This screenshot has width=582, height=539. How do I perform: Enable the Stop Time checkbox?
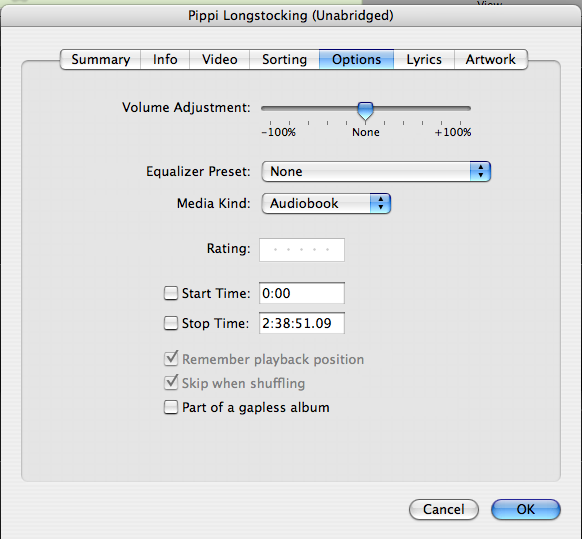coord(171,323)
